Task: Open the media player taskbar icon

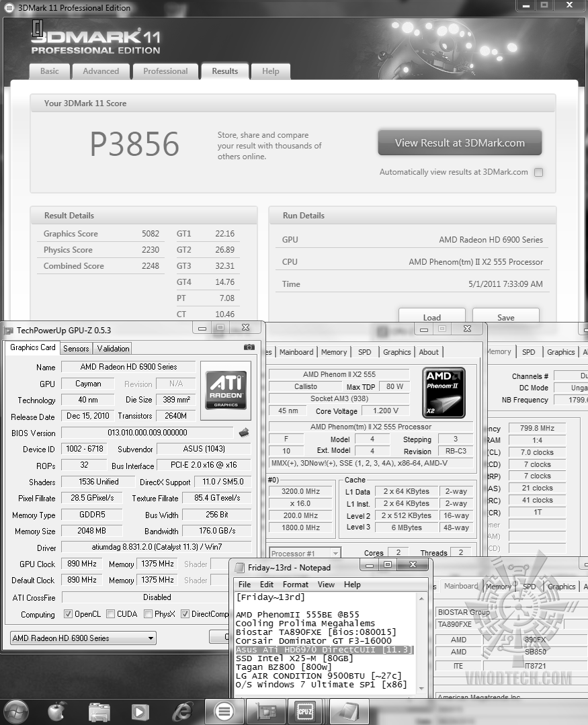Action: pos(140,712)
